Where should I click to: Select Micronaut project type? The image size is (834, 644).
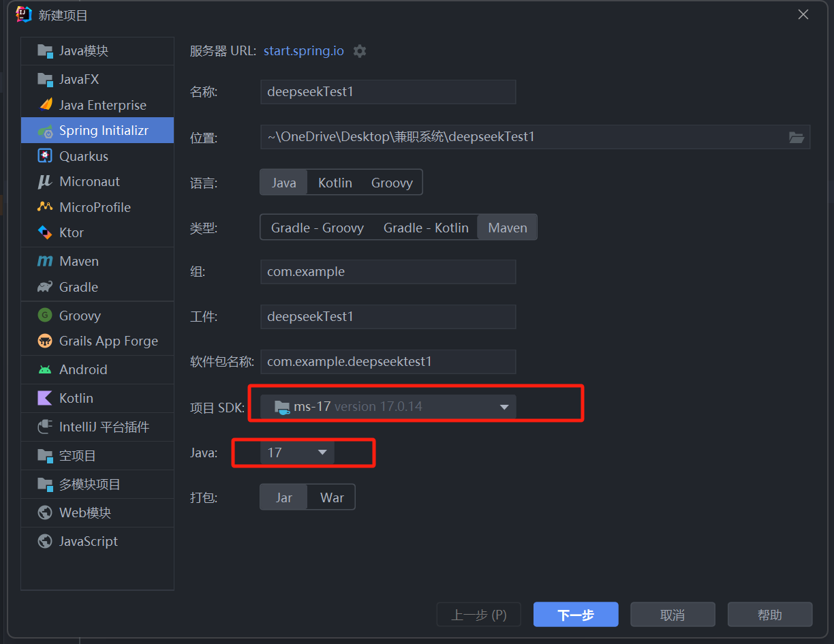pos(97,182)
